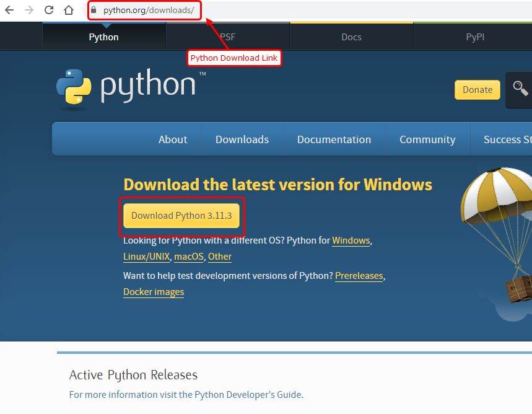Image resolution: width=532 pixels, height=414 pixels.
Task: Open the Documentation menu
Action: coord(334,139)
